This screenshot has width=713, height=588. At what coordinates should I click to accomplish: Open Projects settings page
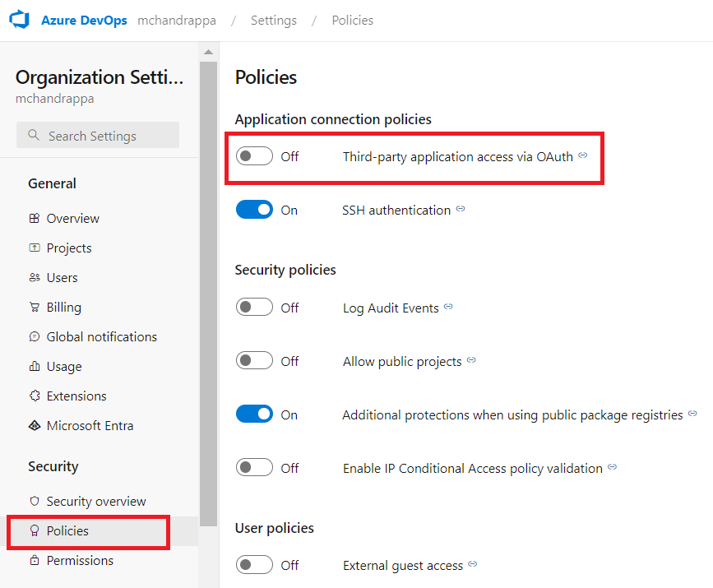click(x=69, y=248)
